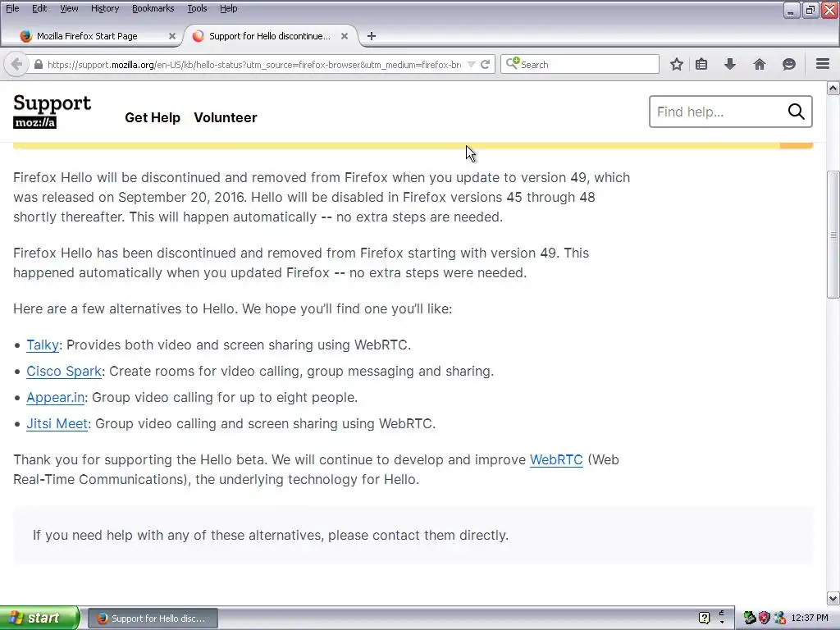Click the magnifier in Find help box
Screen dimensions: 840x630
coord(796,112)
